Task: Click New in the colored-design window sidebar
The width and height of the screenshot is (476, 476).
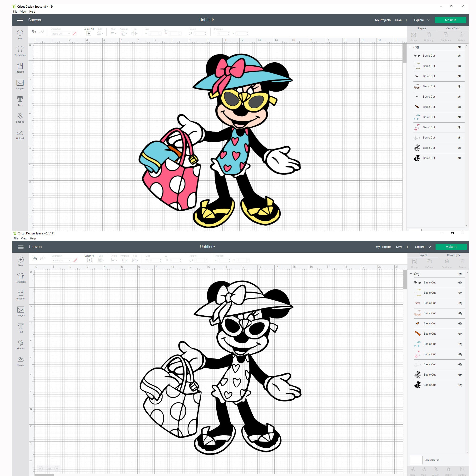Action: click(x=20, y=35)
